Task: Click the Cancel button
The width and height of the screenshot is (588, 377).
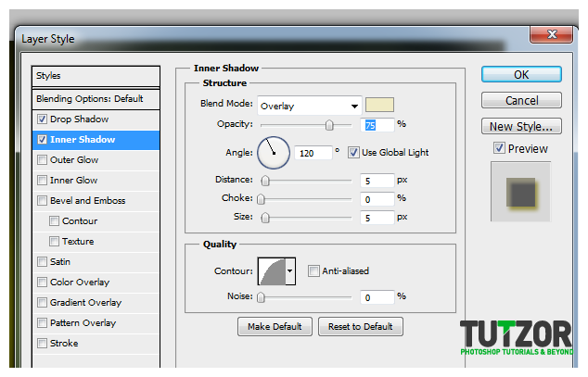Action: point(521,100)
